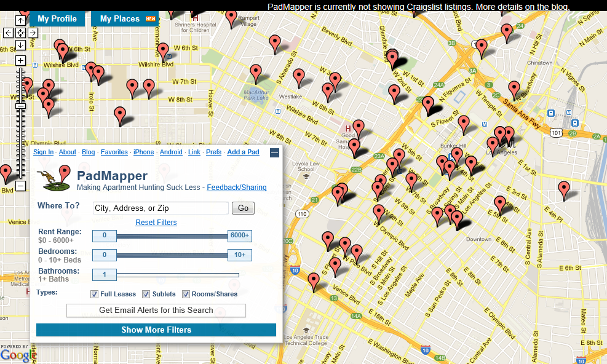Click the listing pin on E 5th St
The height and width of the screenshot is (364, 607).
point(500,205)
